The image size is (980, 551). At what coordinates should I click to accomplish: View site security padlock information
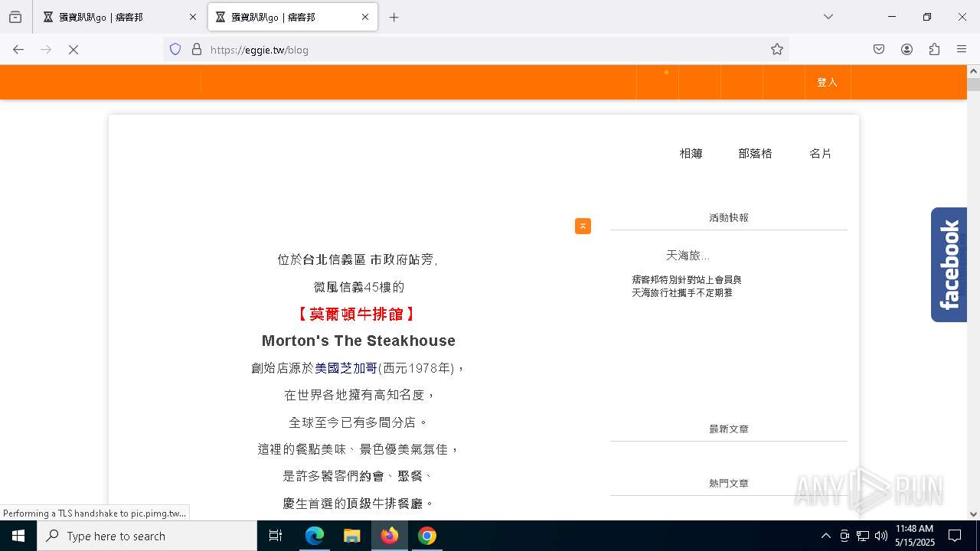tap(197, 49)
